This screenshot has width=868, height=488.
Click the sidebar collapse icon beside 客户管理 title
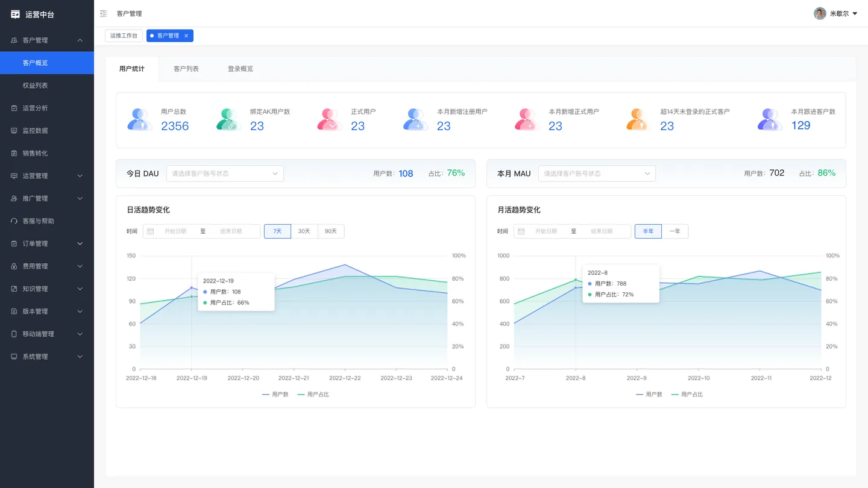(x=104, y=13)
